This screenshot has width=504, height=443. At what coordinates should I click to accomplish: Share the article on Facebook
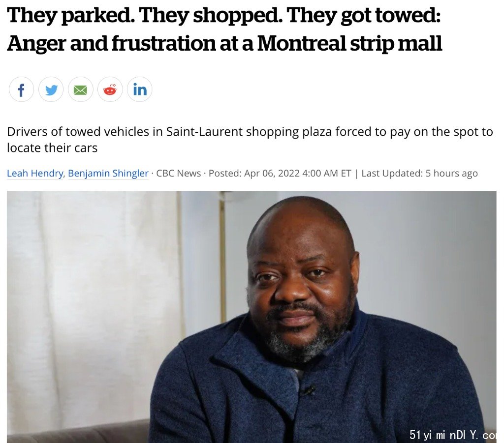21,89
